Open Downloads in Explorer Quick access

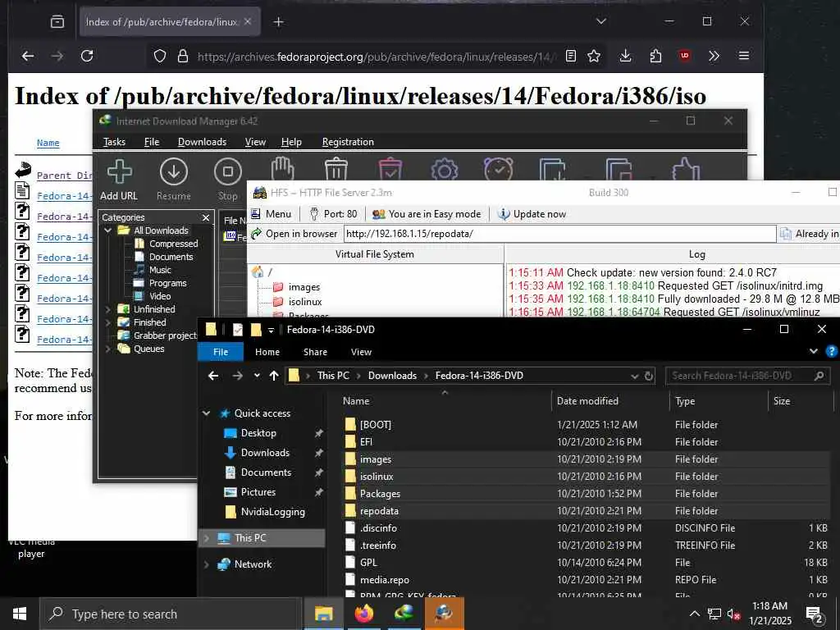tap(265, 453)
